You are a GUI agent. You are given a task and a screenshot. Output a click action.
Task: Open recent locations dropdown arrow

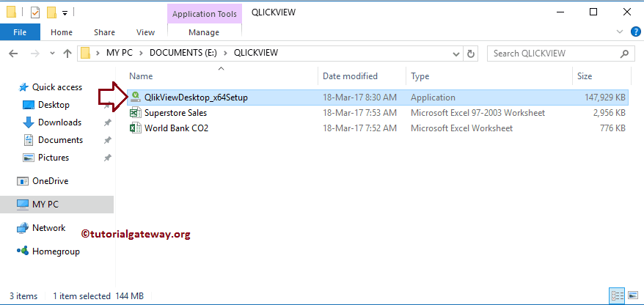click(52, 54)
